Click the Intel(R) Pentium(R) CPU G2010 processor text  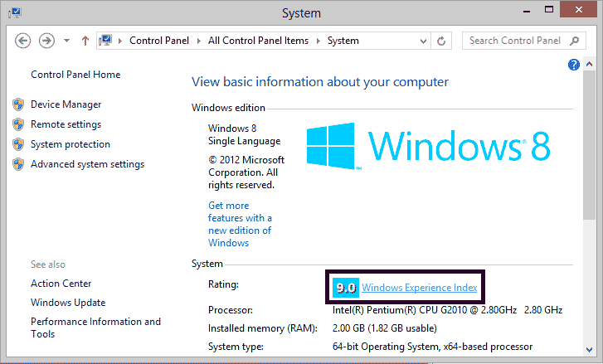tap(447, 310)
